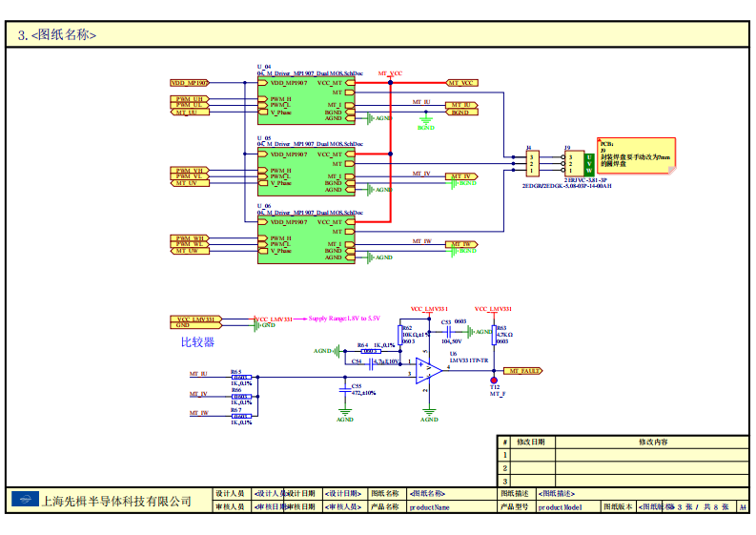Click the '<设计日期>' cell

343,493
